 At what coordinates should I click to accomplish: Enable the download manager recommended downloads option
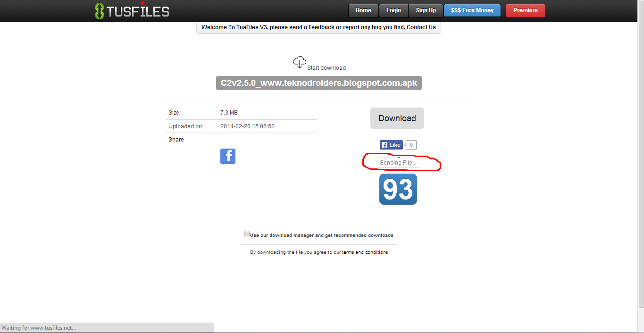pos(247,233)
